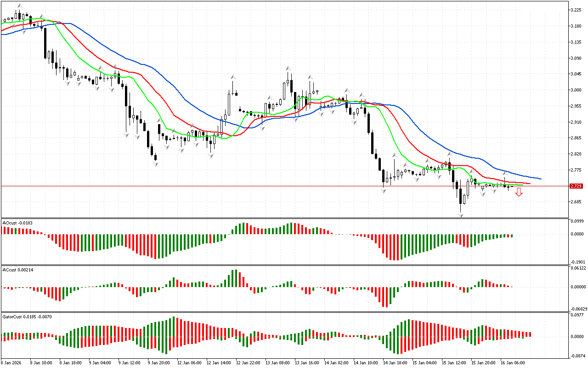Screen dimensions: 588x368
Task: Select the up fractal above the 13 Jan peak
Action: 288,68
